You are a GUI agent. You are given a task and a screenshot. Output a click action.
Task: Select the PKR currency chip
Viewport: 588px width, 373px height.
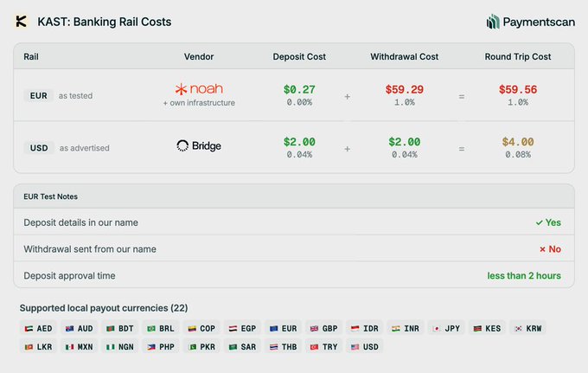(x=201, y=347)
